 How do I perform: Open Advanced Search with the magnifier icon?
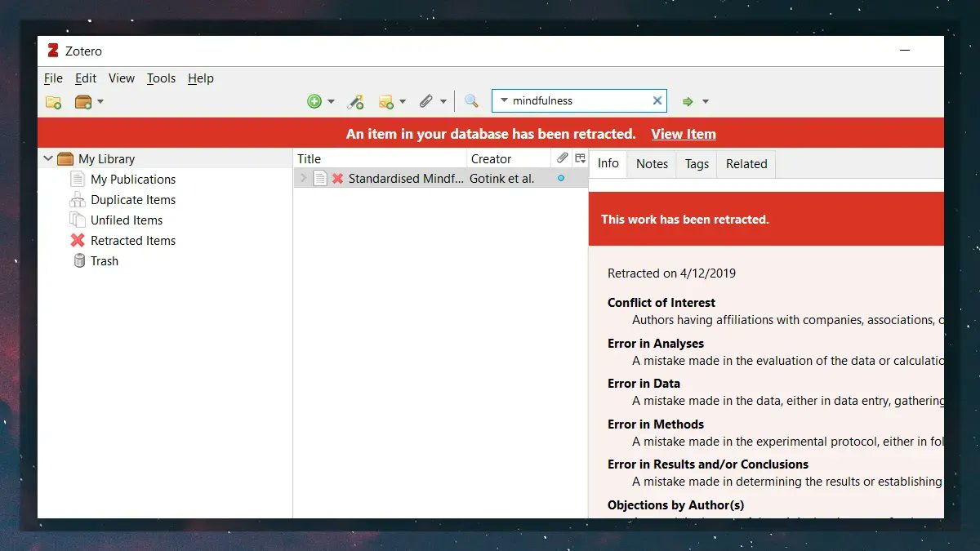point(471,100)
